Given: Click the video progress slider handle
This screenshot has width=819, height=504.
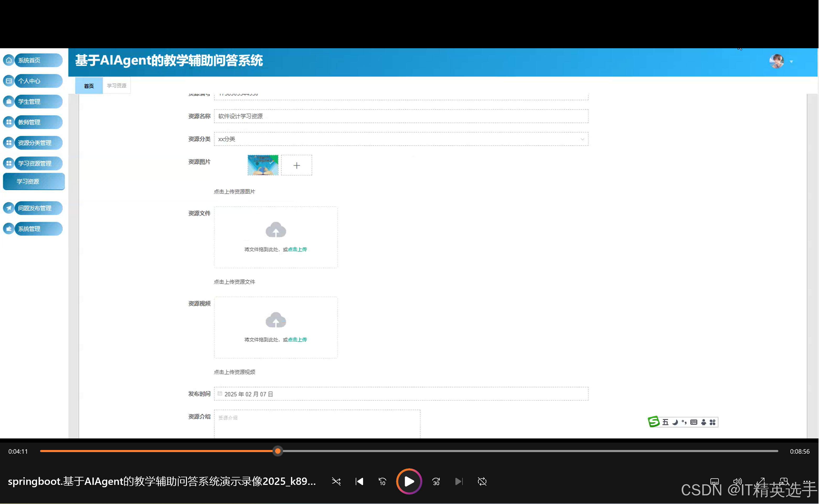Looking at the screenshot, I should click(278, 451).
